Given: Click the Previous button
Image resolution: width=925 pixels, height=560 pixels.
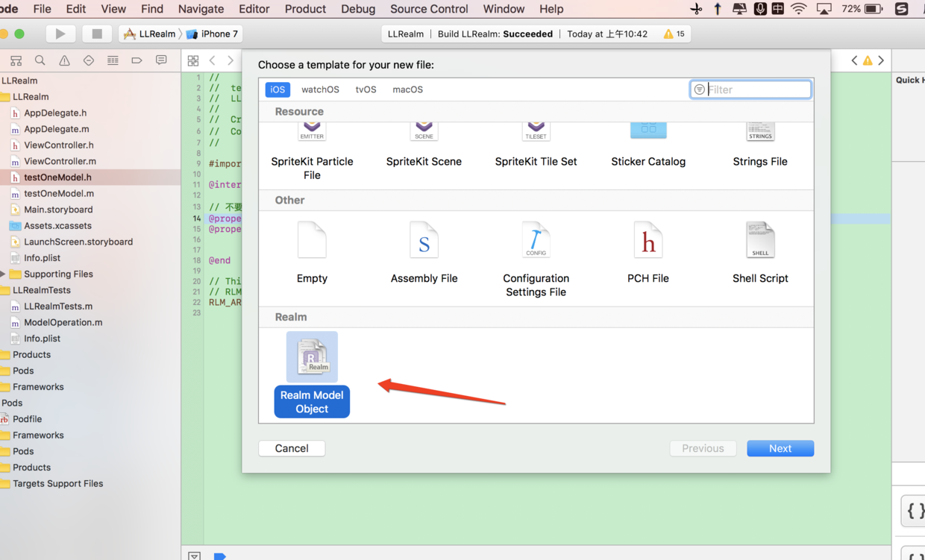Looking at the screenshot, I should pos(703,448).
